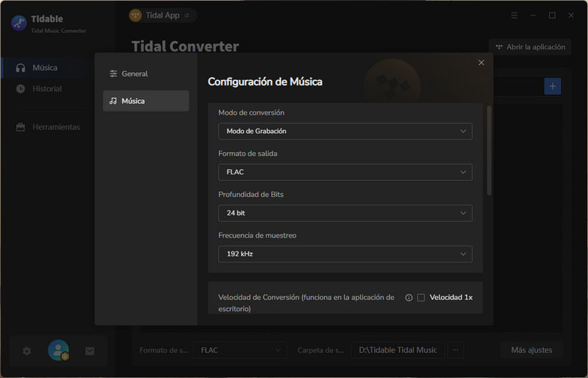Click the Profundidad de Bits label
The image size is (588, 378).
251,194
